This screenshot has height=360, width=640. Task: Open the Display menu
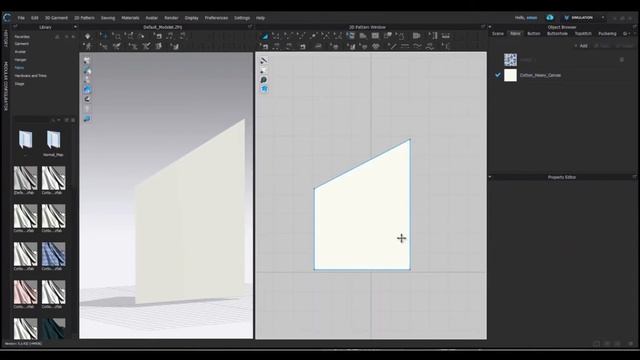191,18
